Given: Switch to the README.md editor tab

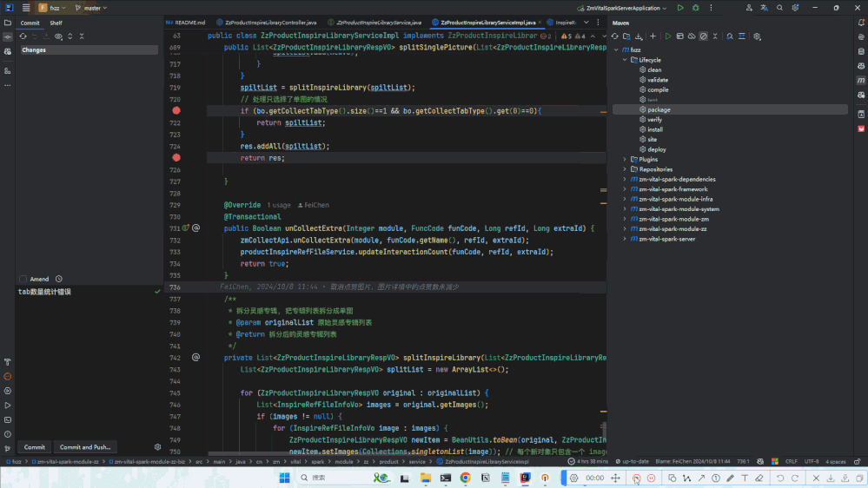Looking at the screenshot, I should [x=189, y=23].
